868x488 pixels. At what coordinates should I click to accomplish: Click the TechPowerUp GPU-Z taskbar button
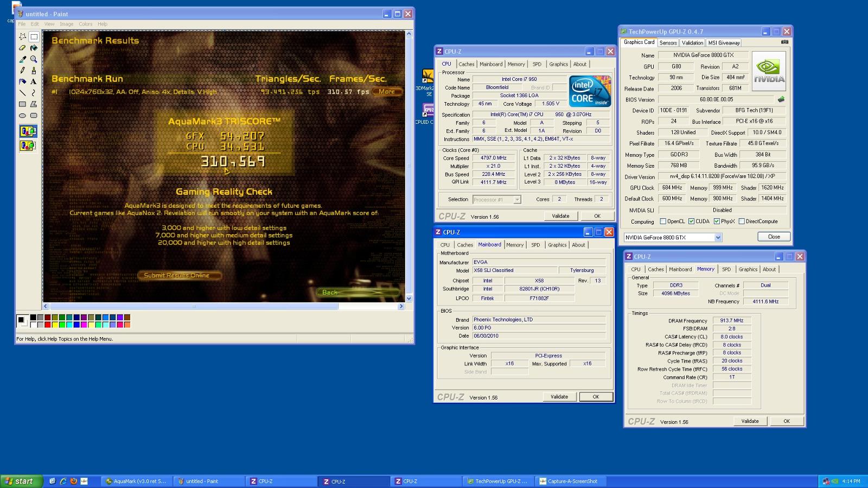pyautogui.click(x=498, y=481)
